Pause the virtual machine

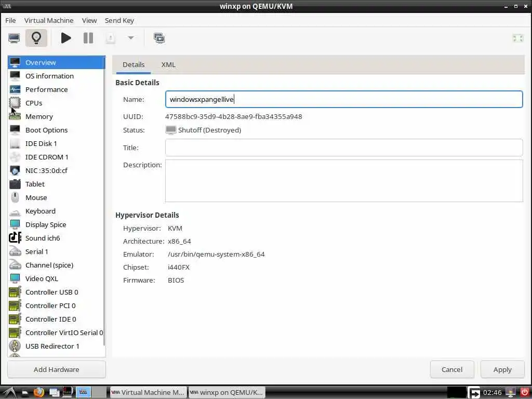[x=88, y=38]
